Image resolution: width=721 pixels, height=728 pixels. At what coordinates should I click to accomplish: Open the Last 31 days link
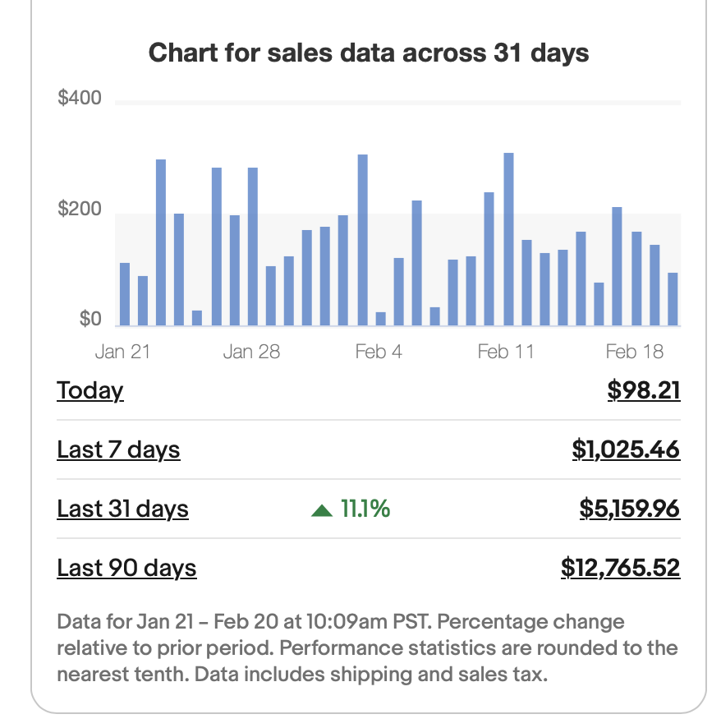[122, 509]
